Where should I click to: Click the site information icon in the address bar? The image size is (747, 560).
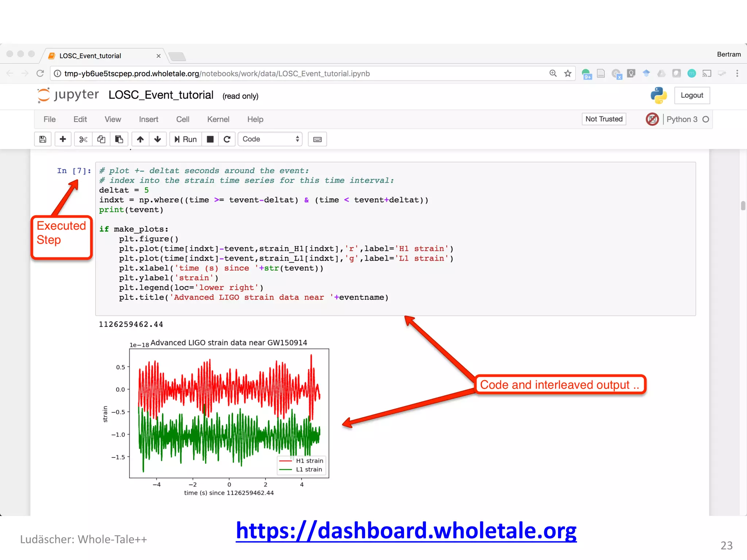click(x=57, y=74)
